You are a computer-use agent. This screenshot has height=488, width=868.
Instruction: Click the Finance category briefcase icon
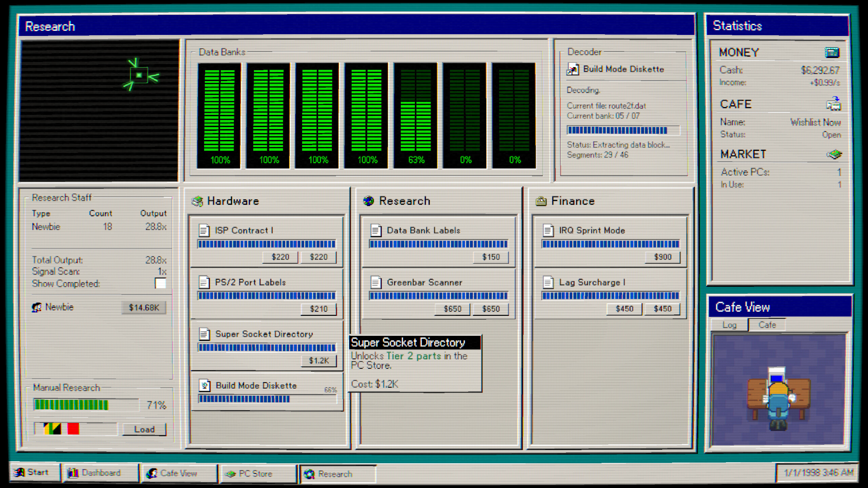[x=541, y=201]
